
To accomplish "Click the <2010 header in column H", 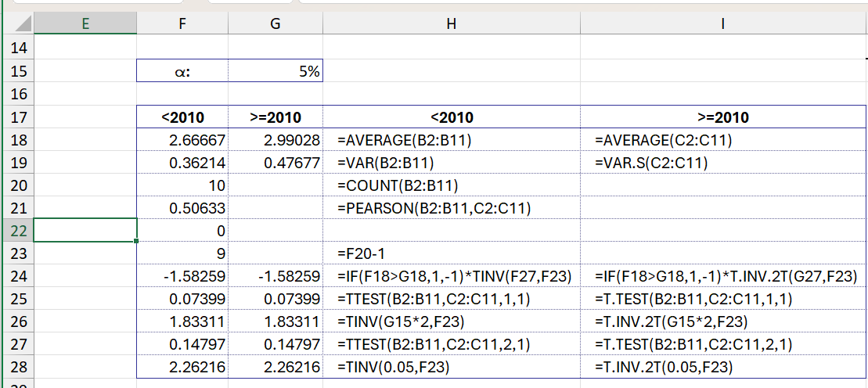I will point(452,117).
